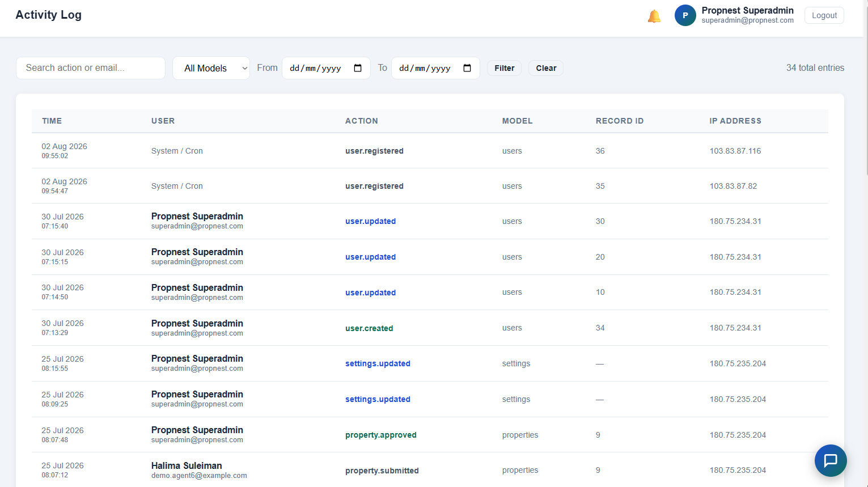The width and height of the screenshot is (868, 487).
Task: Click the Activity Log page title
Action: [x=49, y=15]
